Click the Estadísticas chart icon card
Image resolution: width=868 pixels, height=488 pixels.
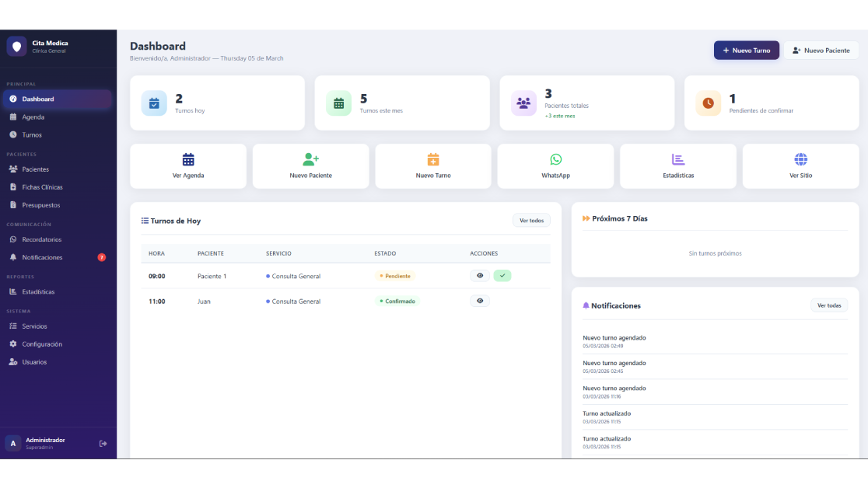[x=677, y=159]
